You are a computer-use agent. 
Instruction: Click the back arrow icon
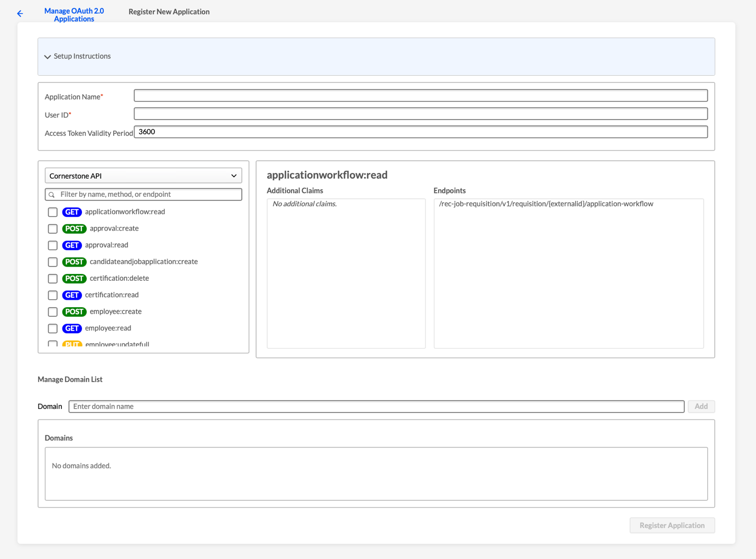[20, 14]
